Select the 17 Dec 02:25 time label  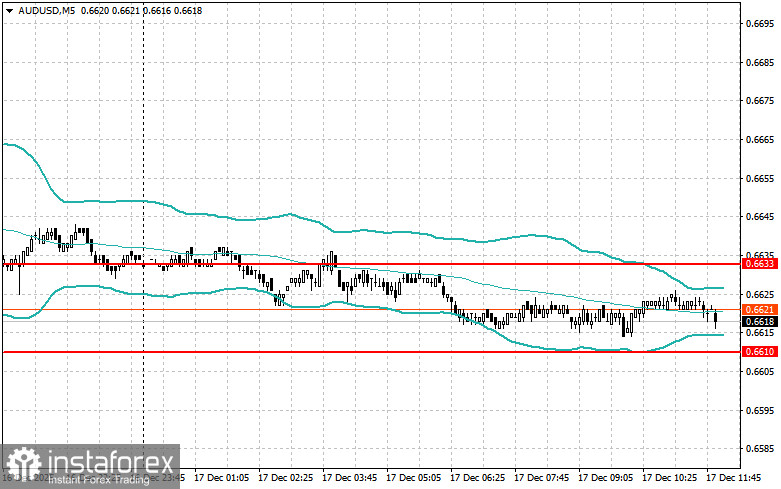285,478
